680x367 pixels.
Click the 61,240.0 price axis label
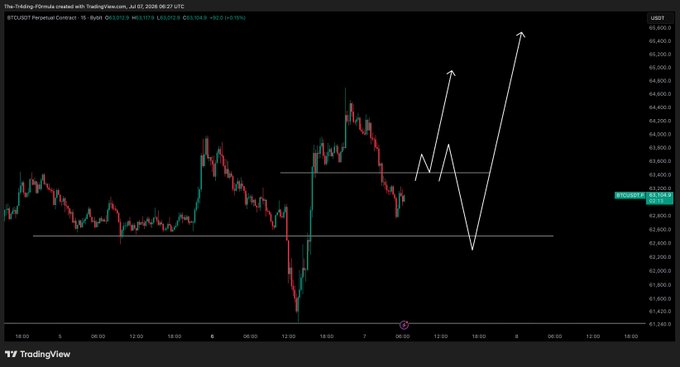(x=660, y=324)
